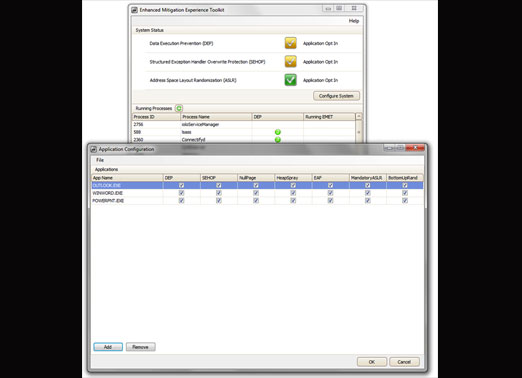522x378 pixels.
Task: Click the yellow SEHOP status check icon
Action: click(290, 62)
